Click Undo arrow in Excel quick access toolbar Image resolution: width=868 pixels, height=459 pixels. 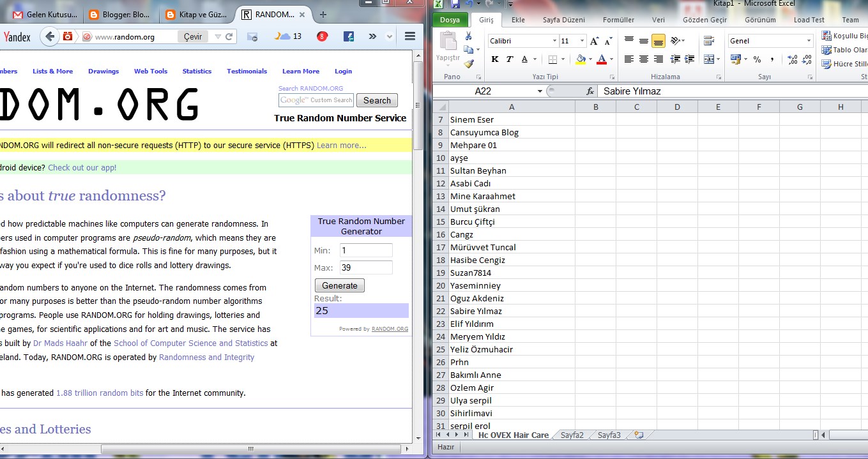tap(469, 4)
